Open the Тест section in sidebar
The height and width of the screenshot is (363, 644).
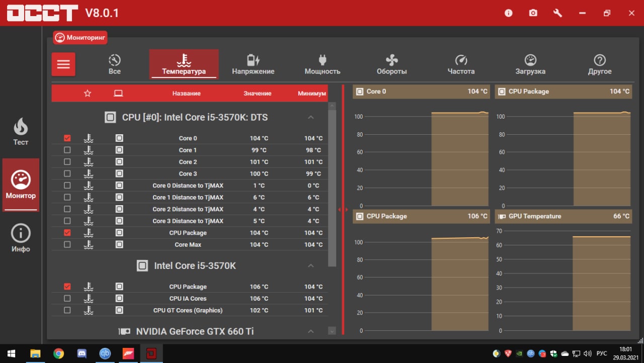point(21,132)
